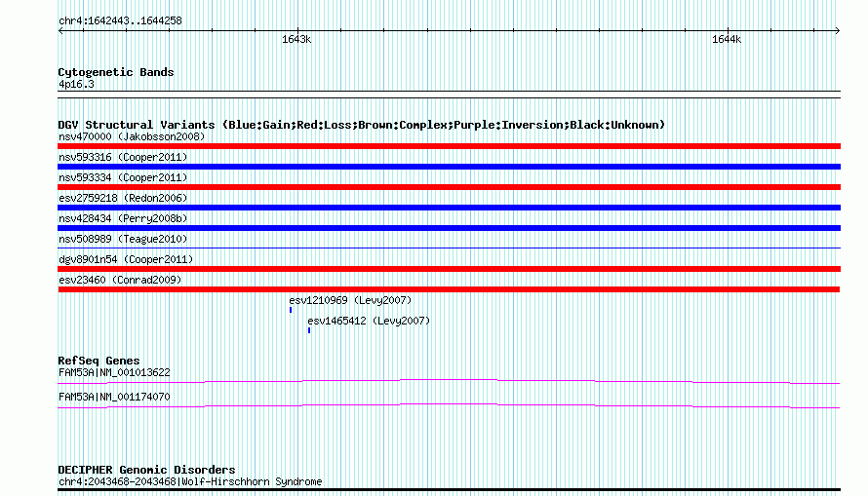Open the nsv470000 (Jakobsson2008) variant label
The image size is (868, 496).
point(132,136)
